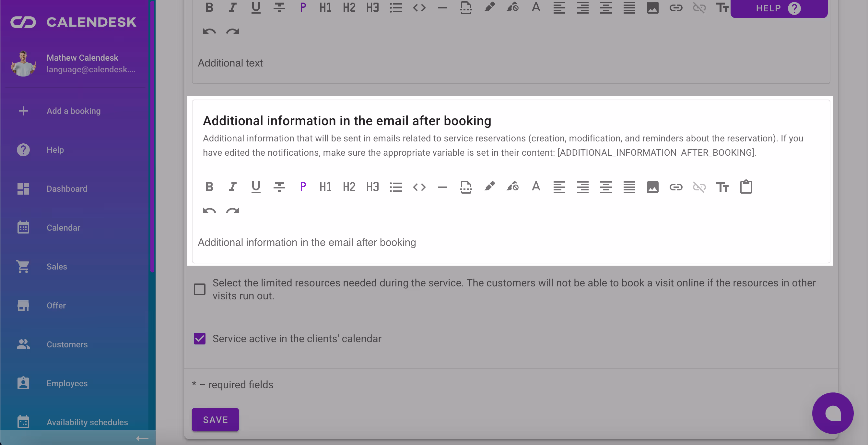Screen dimensions: 868x445
Task: Add a link in email info editor
Action: tap(675, 187)
